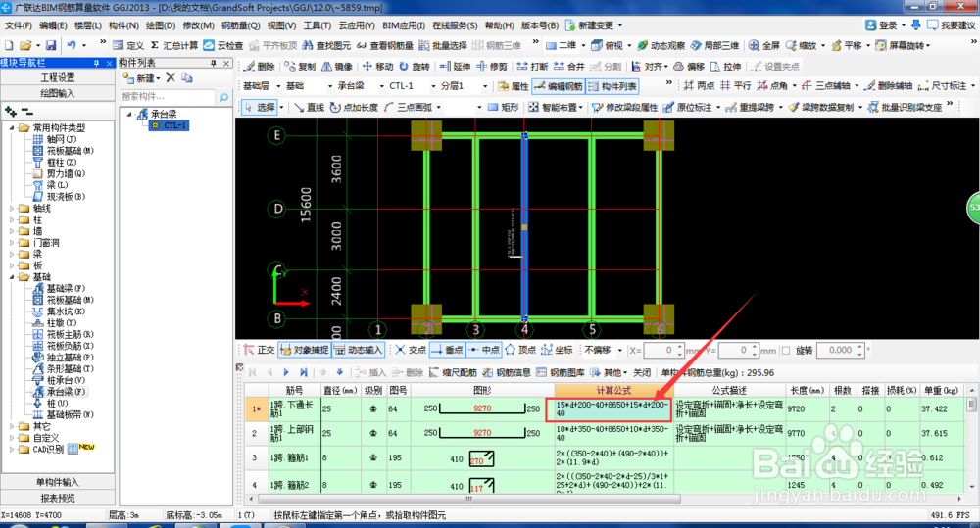Click 工程设置 project settings button

click(x=58, y=77)
